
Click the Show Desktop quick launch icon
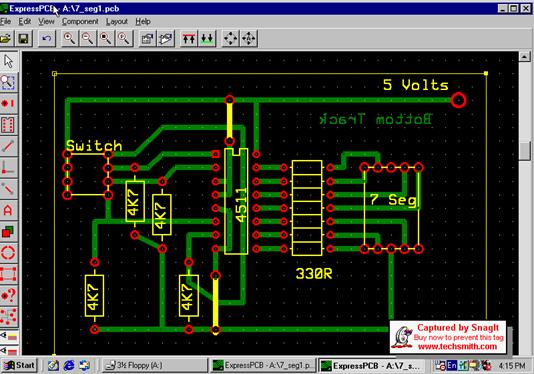click(53, 365)
